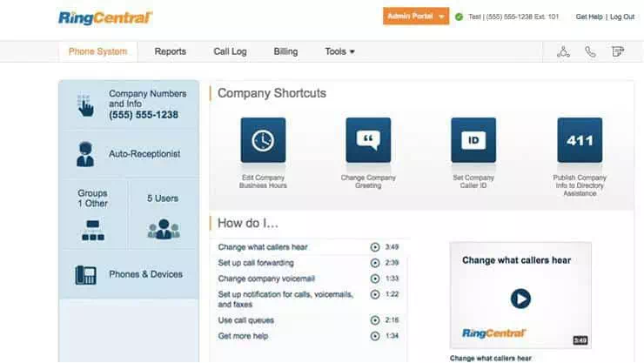Image resolution: width=644 pixels, height=363 pixels.
Task: Open Company Numbers and Info
Action: tap(129, 104)
